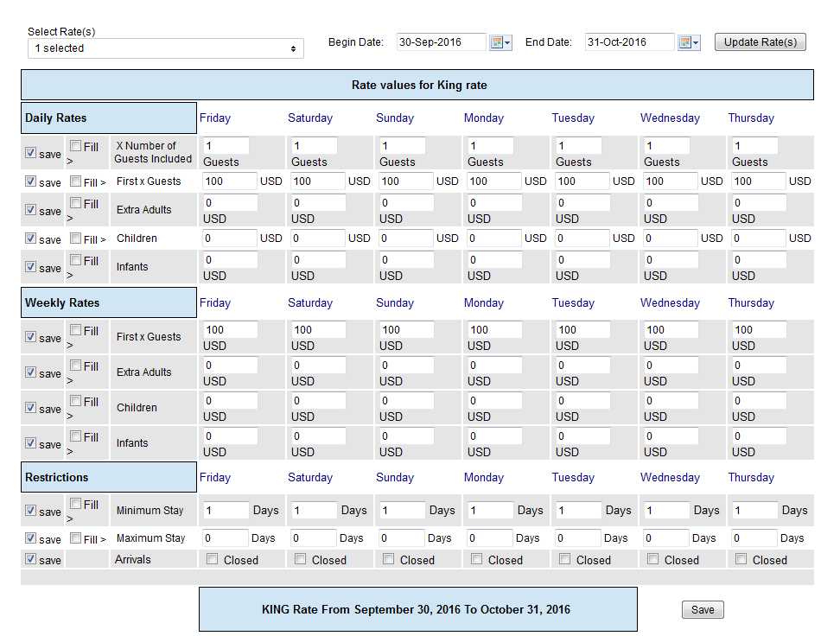Click Daily Extra Adults Saturday rate field
The height and width of the screenshot is (636, 840).
[318, 202]
